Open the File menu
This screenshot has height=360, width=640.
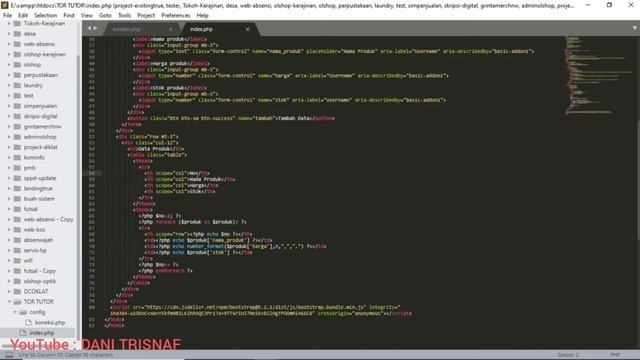point(7,15)
